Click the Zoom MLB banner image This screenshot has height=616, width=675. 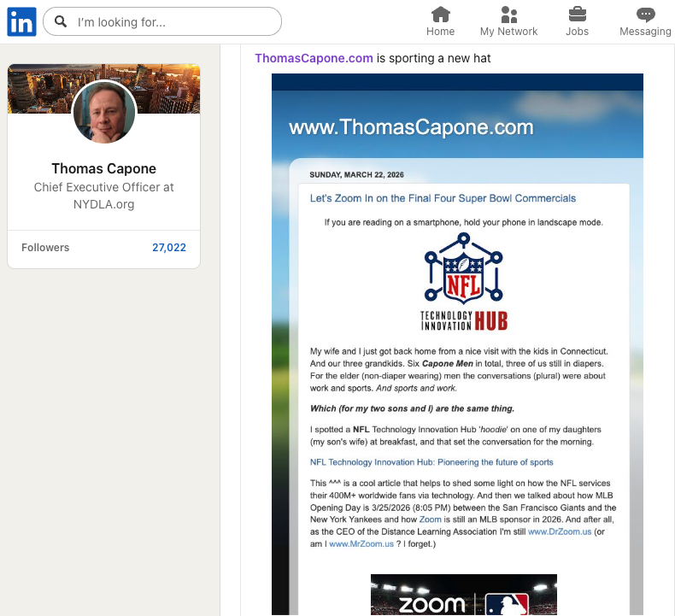pos(464,595)
